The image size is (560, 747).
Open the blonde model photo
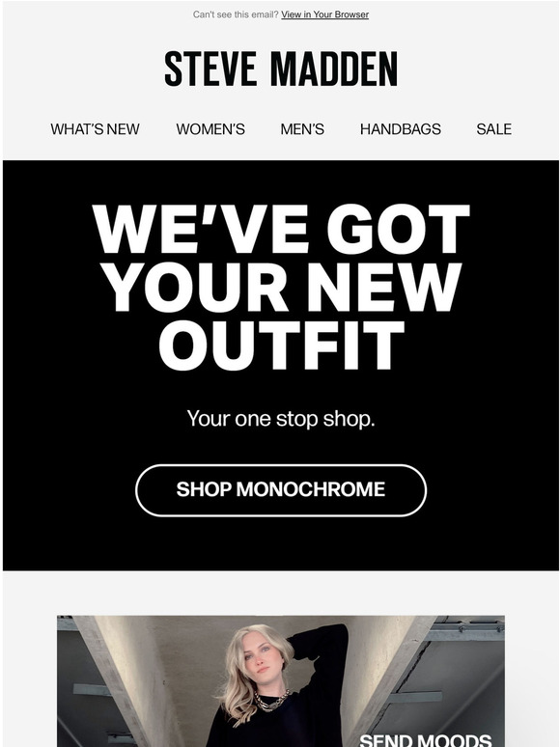[281, 681]
